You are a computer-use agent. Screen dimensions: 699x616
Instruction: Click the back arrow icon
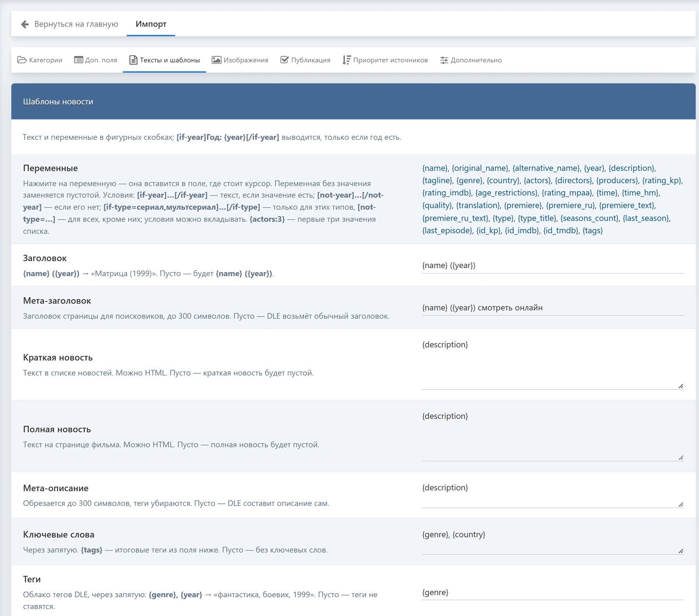pyautogui.click(x=25, y=24)
